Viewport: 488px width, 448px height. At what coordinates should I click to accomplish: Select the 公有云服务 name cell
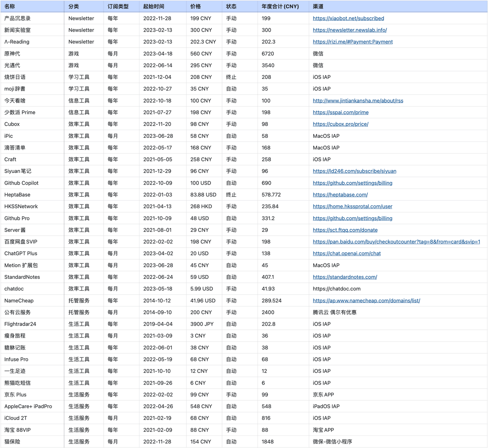(x=32, y=313)
